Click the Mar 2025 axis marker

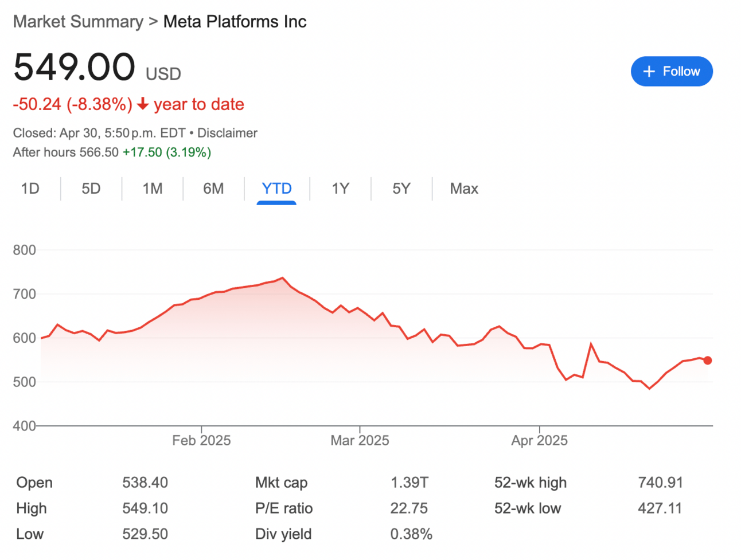360,440
